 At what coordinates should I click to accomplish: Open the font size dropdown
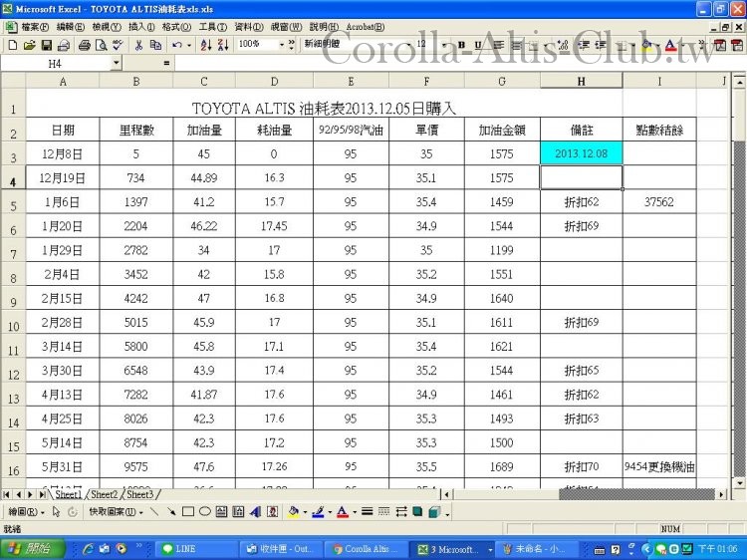[444, 45]
